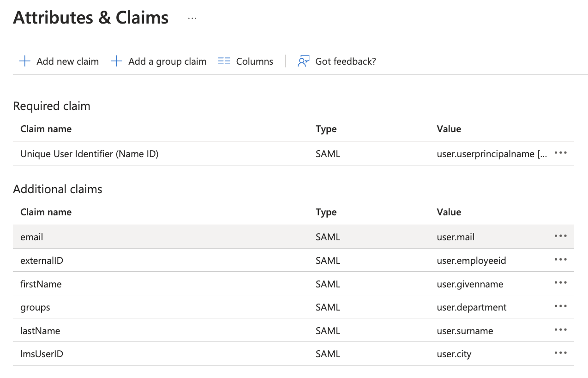
Task: Open the Columns icon in the toolbar
Action: pos(224,61)
